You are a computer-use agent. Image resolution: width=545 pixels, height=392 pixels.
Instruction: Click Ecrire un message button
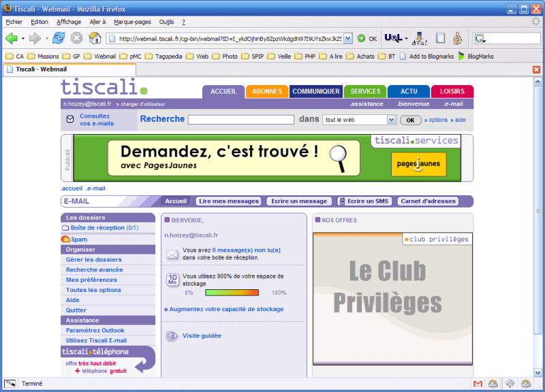click(299, 201)
